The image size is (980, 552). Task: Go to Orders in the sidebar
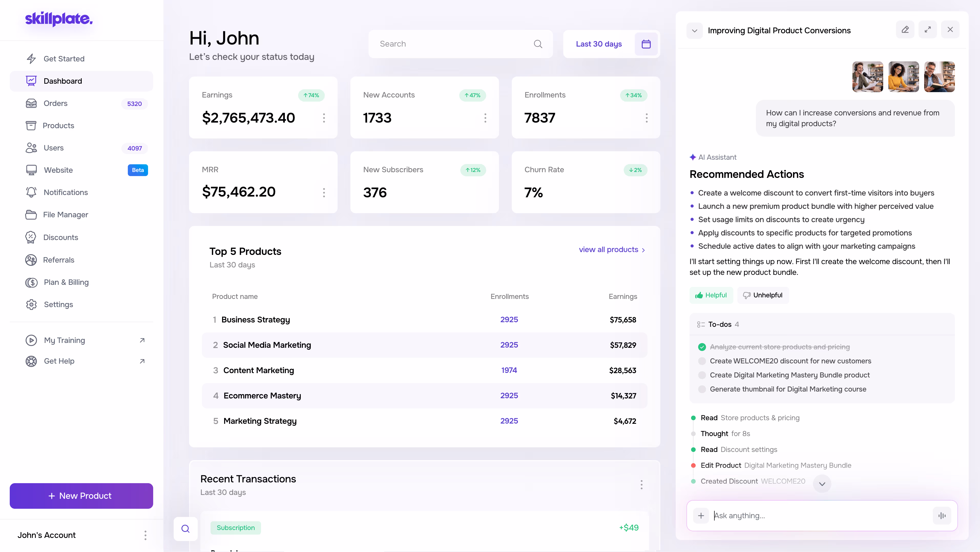click(56, 103)
